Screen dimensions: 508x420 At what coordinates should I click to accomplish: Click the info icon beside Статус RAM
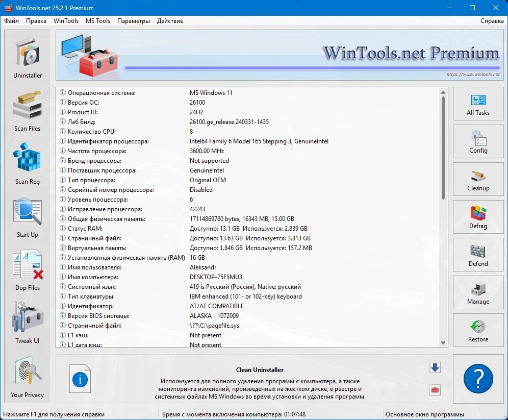coord(63,229)
